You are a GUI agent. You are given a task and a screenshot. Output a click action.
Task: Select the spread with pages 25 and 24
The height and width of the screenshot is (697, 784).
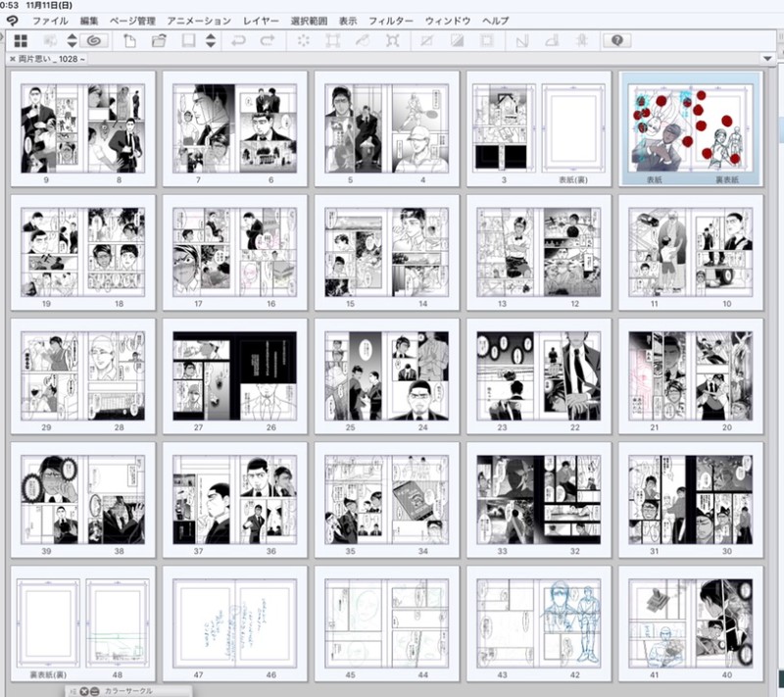(387, 376)
